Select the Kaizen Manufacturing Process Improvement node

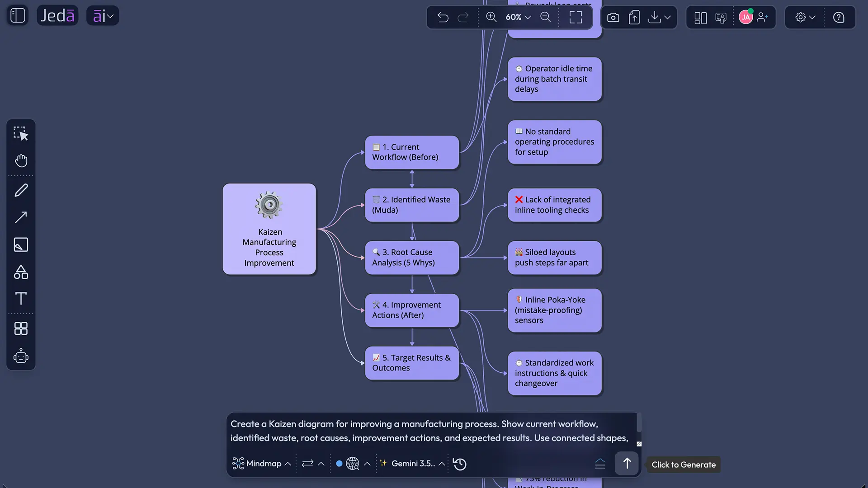click(x=269, y=229)
